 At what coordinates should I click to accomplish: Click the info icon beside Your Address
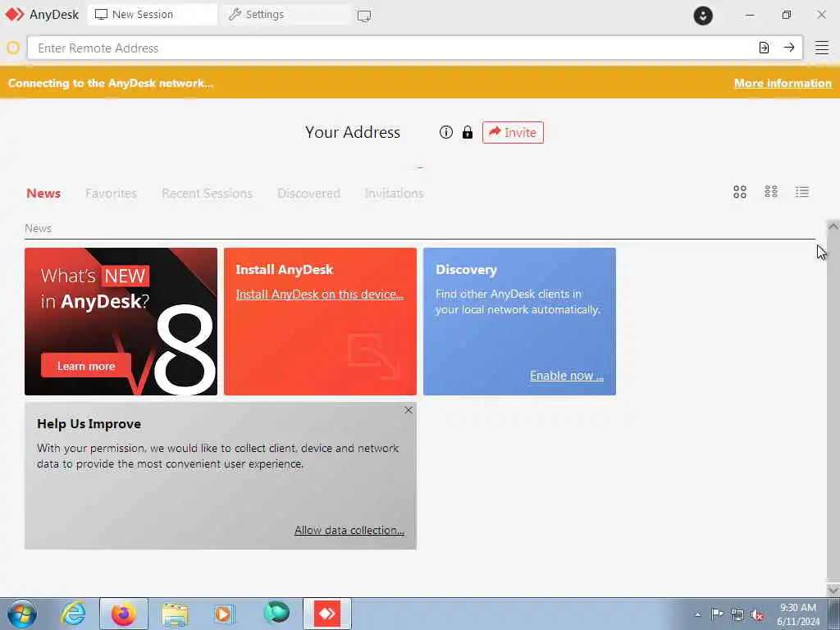(445, 132)
